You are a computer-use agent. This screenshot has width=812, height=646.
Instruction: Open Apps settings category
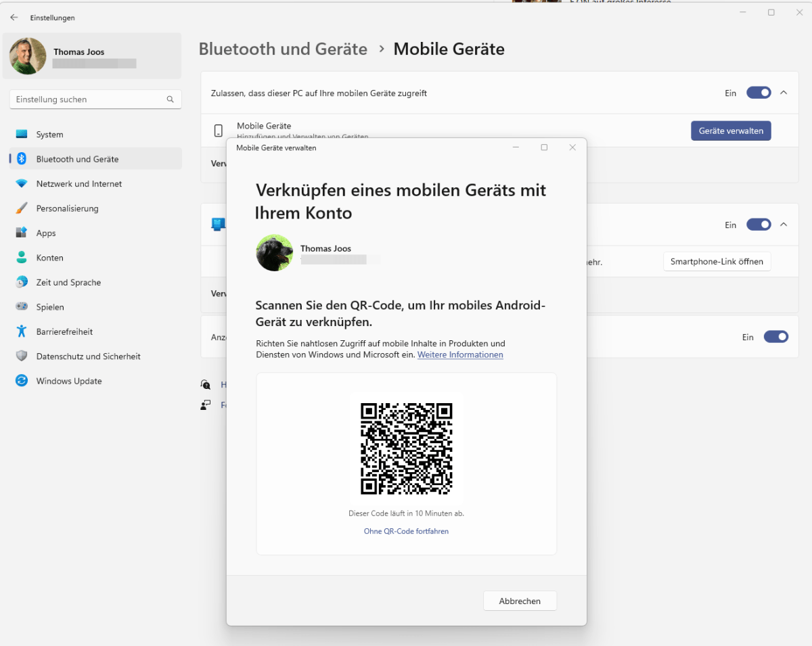click(x=95, y=233)
